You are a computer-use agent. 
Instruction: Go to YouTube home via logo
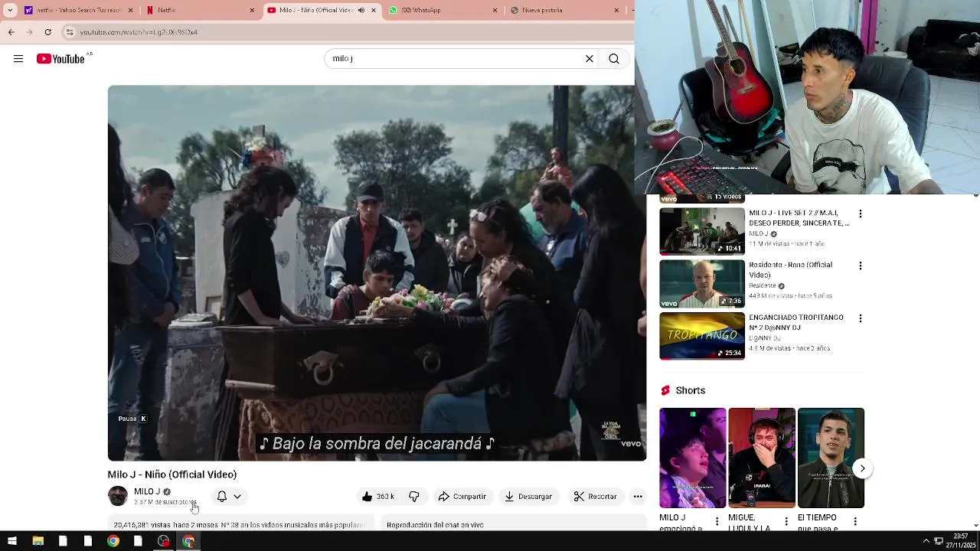click(60, 59)
